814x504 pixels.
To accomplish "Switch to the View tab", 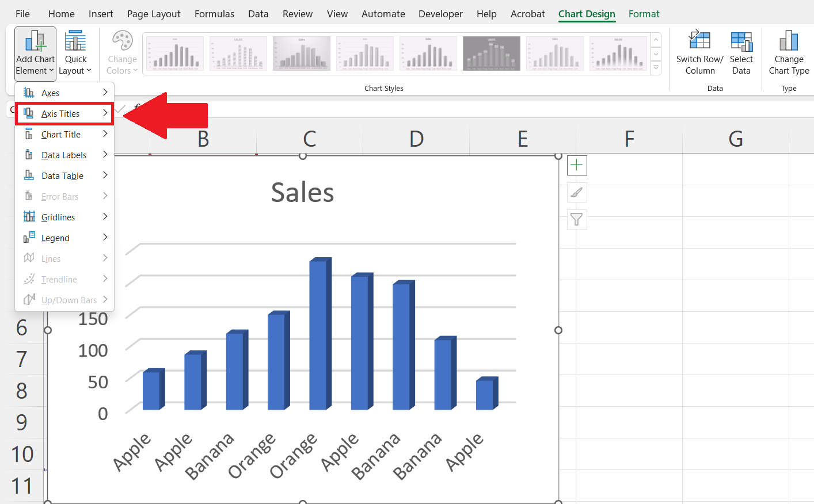I will click(x=337, y=14).
